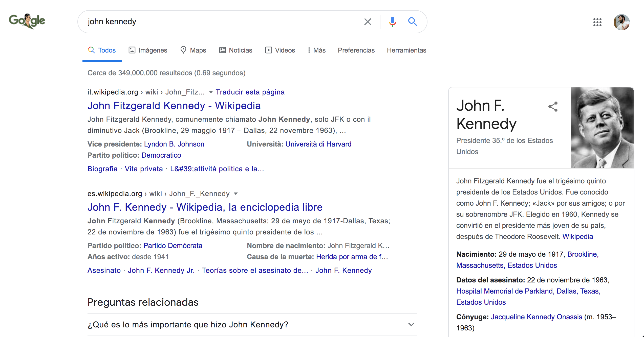This screenshot has width=644, height=337.
Task: Click 'Preguntas relacionadas' heading
Action: (143, 302)
